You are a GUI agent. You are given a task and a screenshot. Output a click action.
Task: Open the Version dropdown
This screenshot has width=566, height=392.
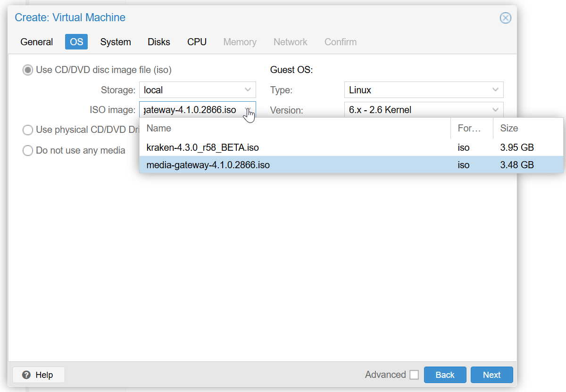[495, 110]
